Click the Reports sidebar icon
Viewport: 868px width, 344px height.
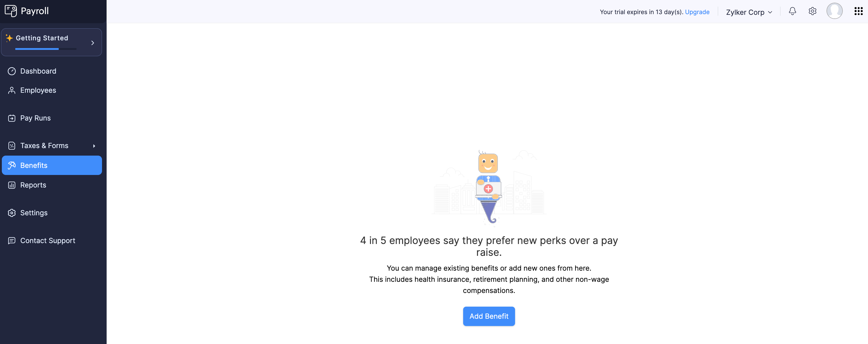tap(12, 185)
